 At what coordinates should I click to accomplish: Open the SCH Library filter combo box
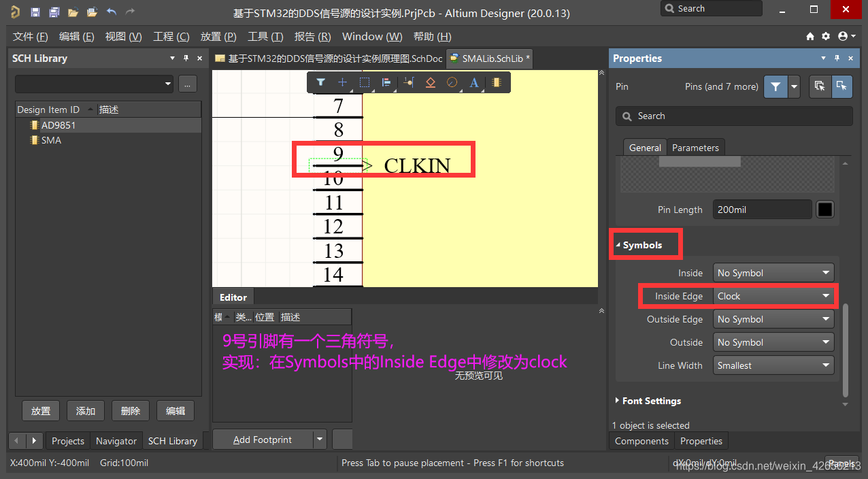[x=95, y=84]
